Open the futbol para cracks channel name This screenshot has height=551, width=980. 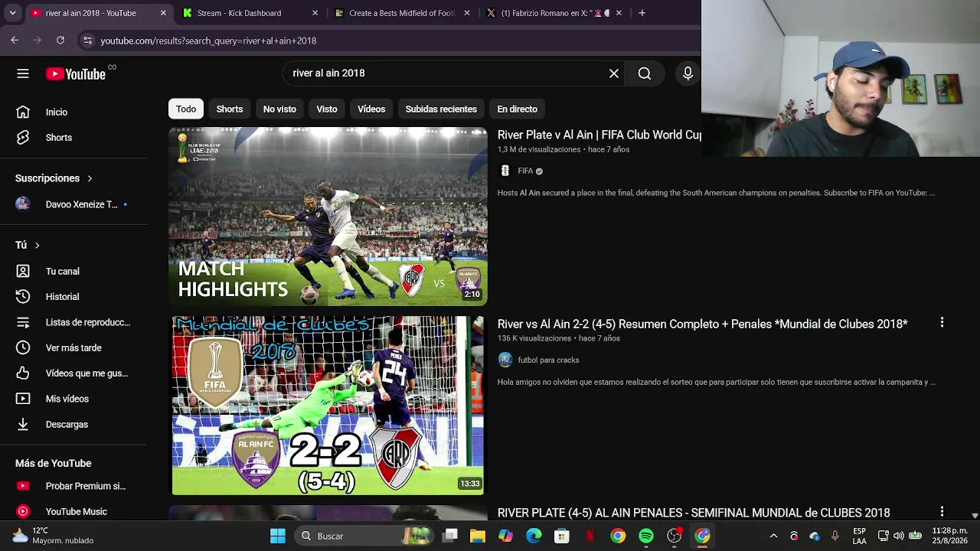(x=548, y=360)
